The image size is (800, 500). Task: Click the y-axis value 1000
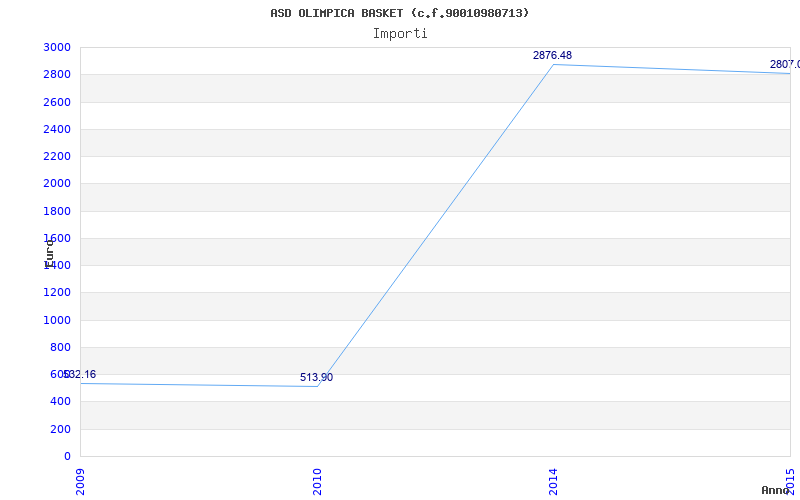(57, 320)
